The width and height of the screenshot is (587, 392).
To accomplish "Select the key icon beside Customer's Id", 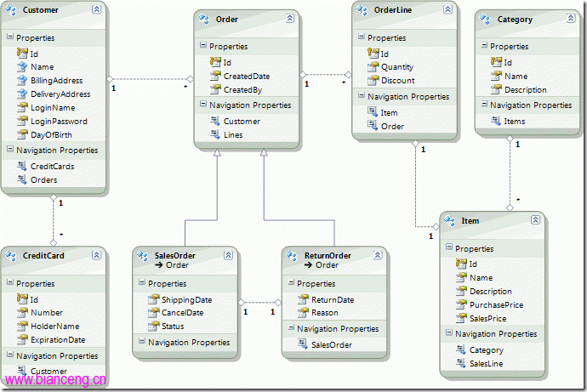I will [x=22, y=53].
